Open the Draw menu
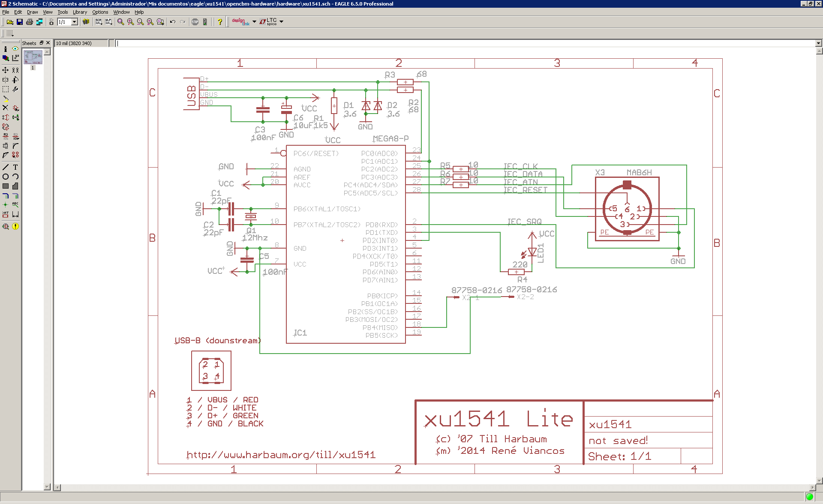The image size is (823, 504). (x=33, y=12)
